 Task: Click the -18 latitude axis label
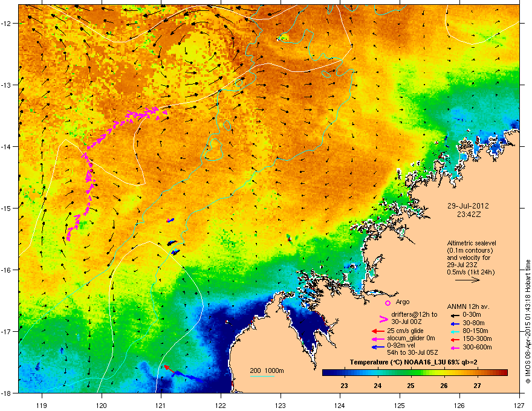coord(6,393)
